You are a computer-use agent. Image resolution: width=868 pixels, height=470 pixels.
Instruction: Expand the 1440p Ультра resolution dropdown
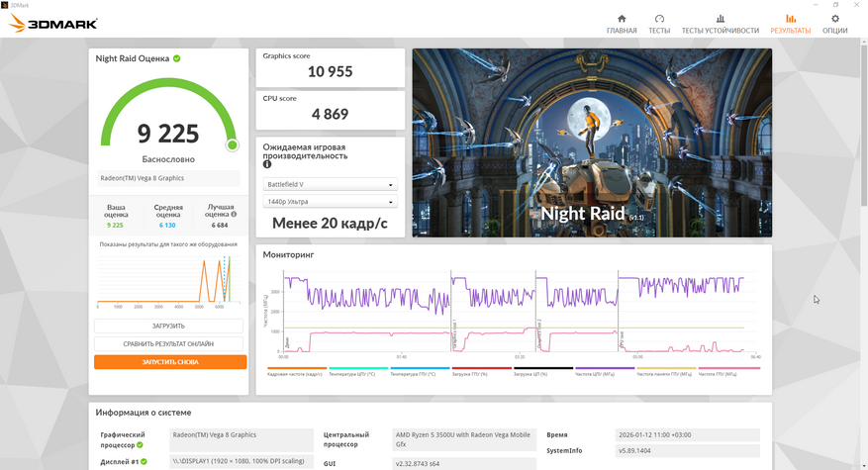[330, 202]
